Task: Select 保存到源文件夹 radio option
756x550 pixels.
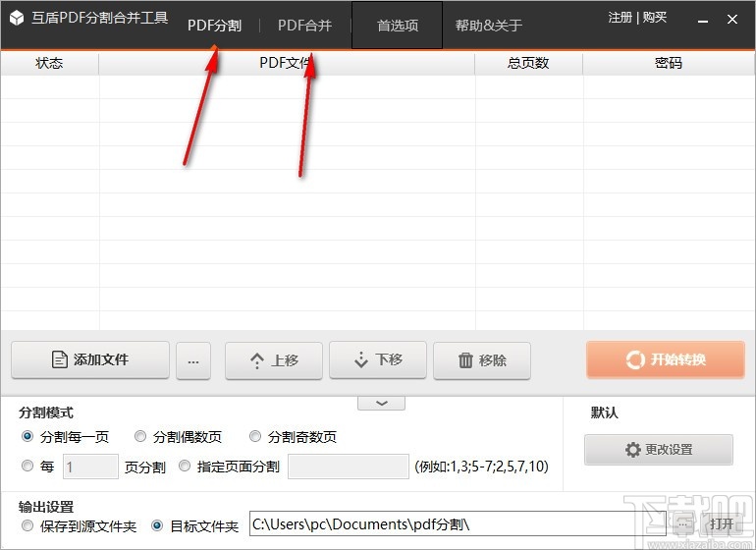Action: click(27, 525)
